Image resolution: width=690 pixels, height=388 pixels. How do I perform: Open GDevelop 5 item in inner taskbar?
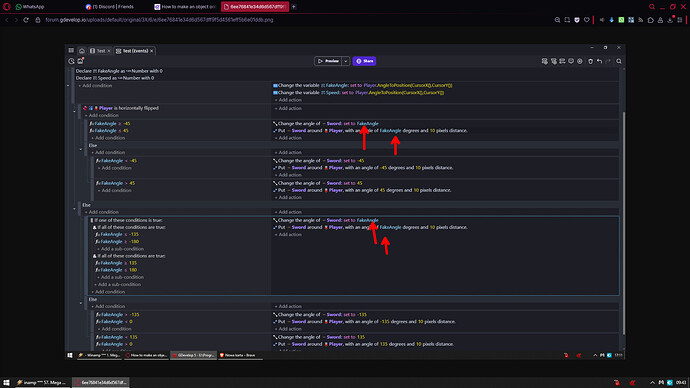[x=194, y=355]
